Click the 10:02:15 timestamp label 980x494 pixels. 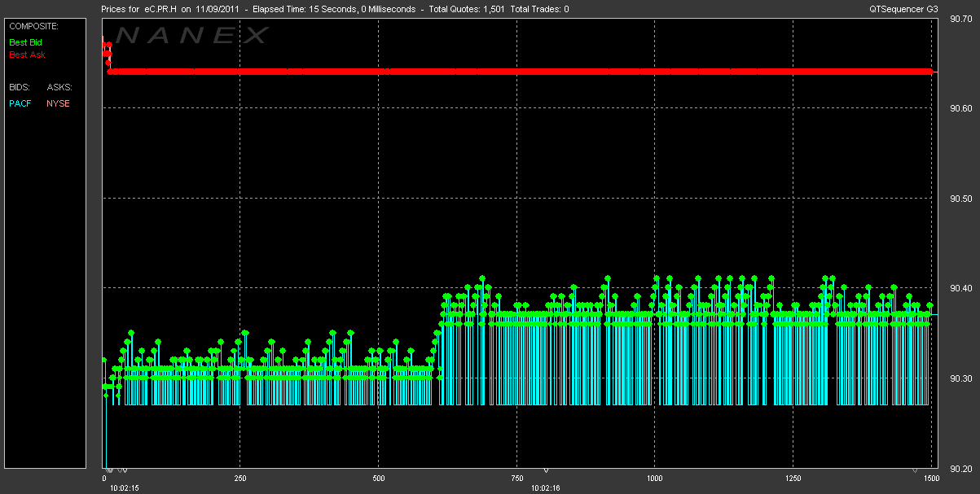pos(126,488)
